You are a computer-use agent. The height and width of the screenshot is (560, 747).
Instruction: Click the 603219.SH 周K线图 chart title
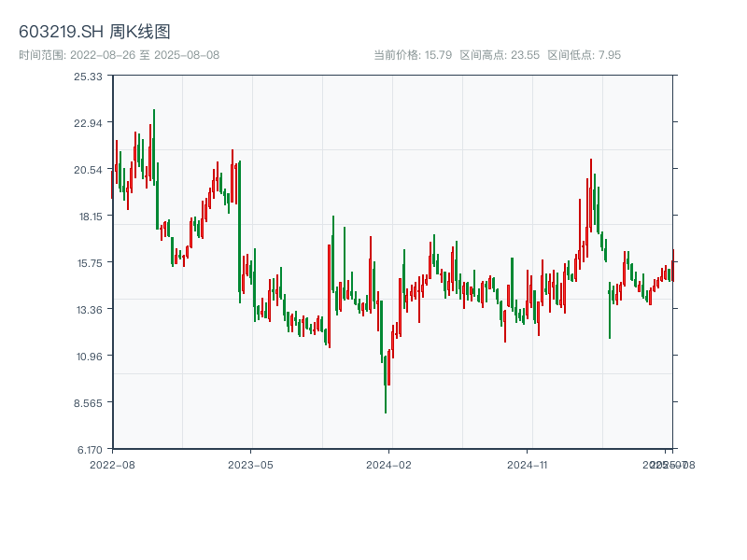94,33
